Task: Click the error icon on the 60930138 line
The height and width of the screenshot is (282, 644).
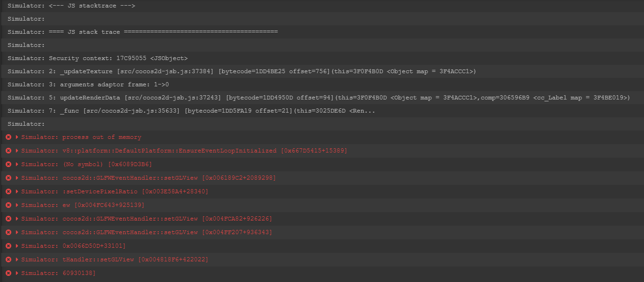Action: pyautogui.click(x=8, y=273)
